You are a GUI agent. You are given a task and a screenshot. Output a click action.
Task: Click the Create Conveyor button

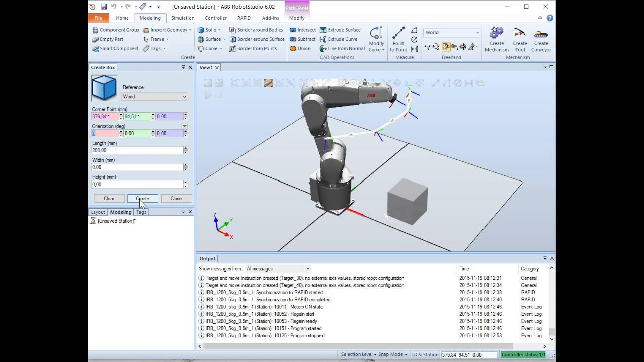[541, 40]
